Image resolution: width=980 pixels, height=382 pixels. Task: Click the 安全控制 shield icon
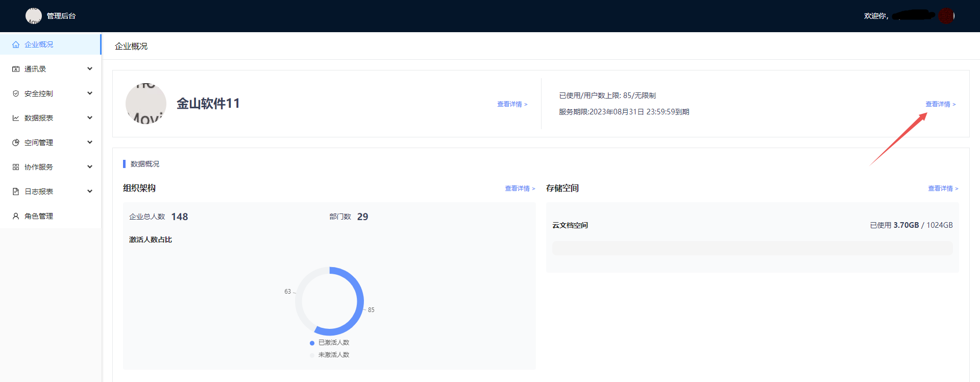coord(16,93)
